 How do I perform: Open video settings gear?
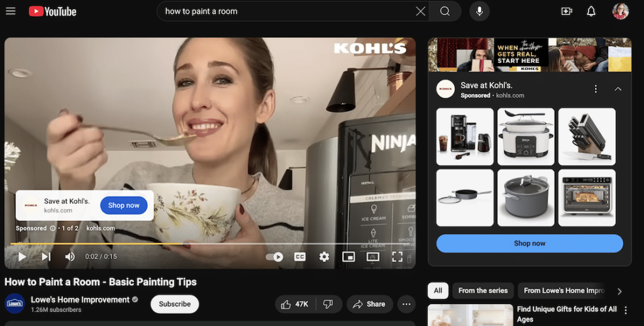click(x=324, y=257)
